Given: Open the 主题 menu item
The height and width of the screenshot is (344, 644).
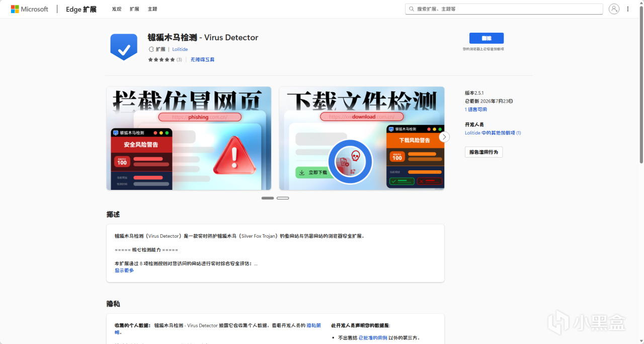Looking at the screenshot, I should [152, 9].
